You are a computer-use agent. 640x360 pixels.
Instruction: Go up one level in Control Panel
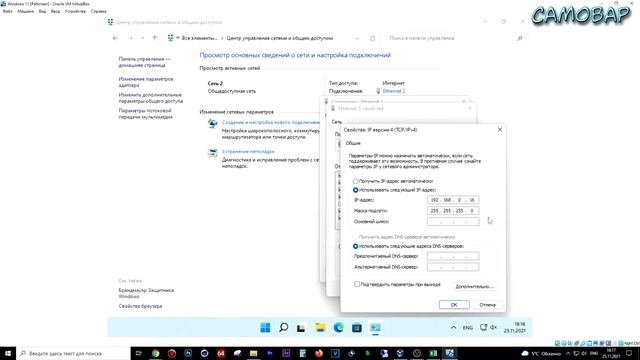pos(155,38)
